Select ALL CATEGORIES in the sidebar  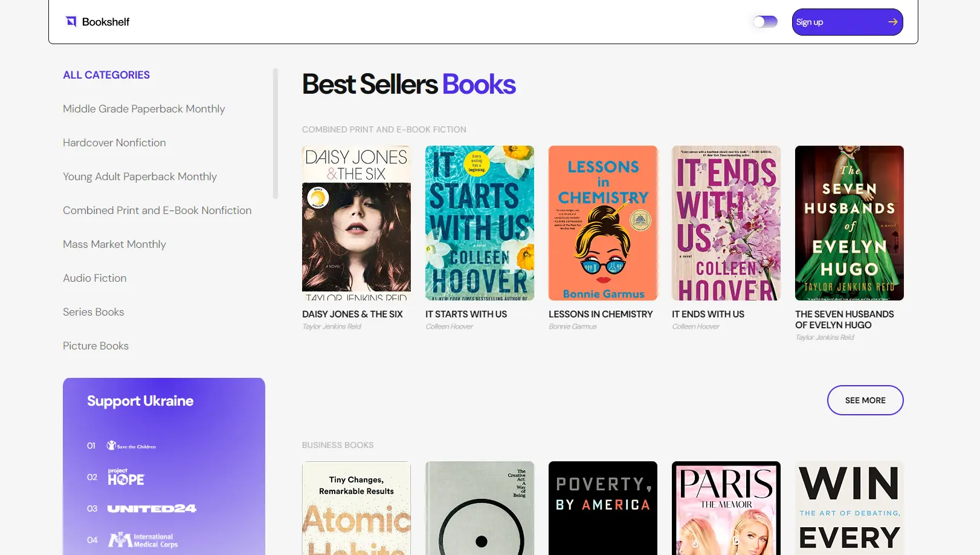[x=106, y=74]
